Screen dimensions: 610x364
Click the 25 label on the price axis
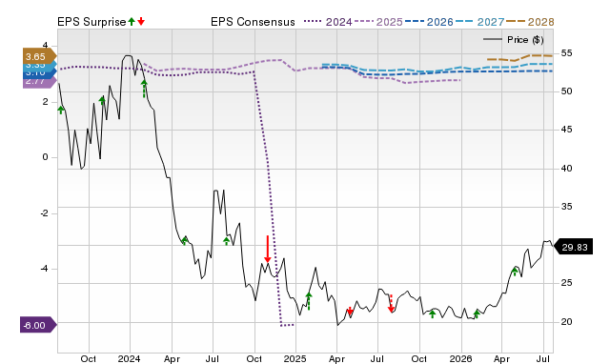566,283
